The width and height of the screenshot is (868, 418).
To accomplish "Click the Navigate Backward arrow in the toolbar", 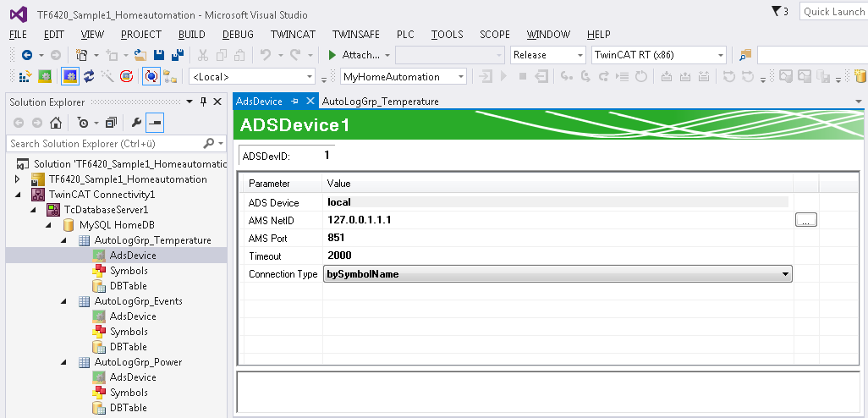I will (26, 55).
